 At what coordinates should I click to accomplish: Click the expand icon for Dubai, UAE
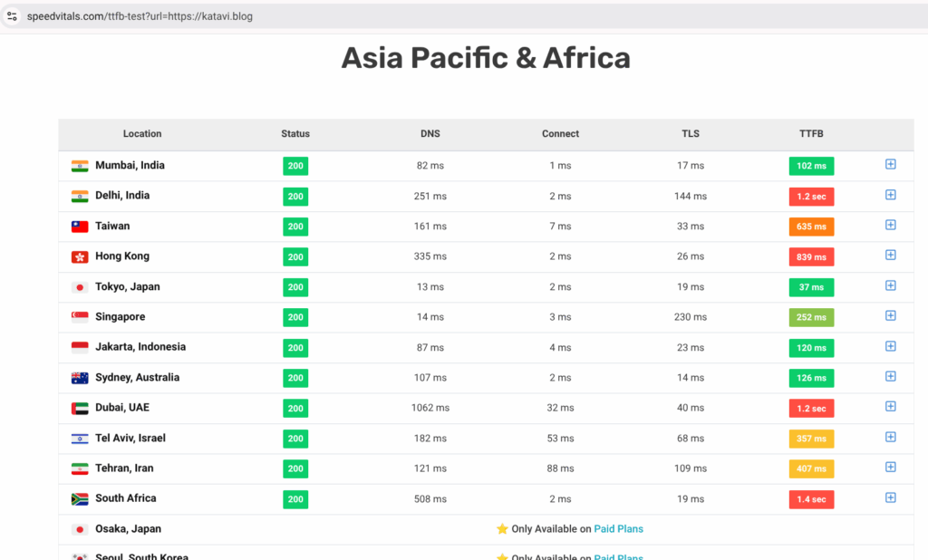[890, 407]
